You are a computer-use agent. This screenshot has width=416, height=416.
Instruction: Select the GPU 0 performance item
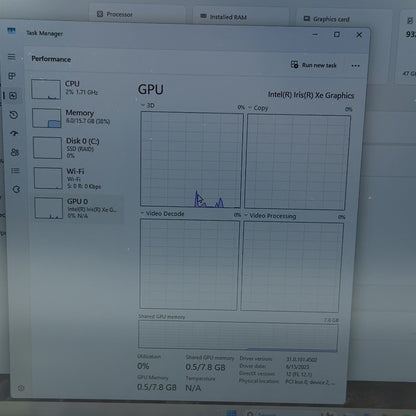click(79, 208)
